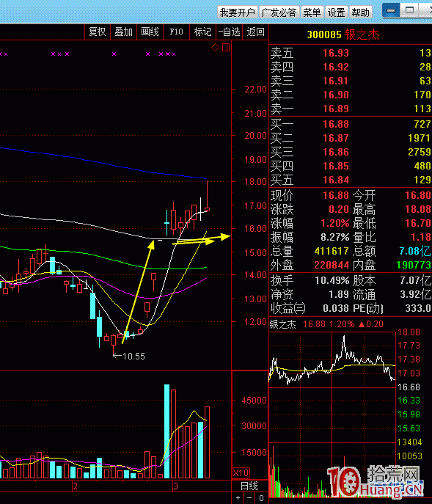Image resolution: width=432 pixels, height=504 pixels.
Task: Select 复权 price adjustment option
Action: [97, 32]
